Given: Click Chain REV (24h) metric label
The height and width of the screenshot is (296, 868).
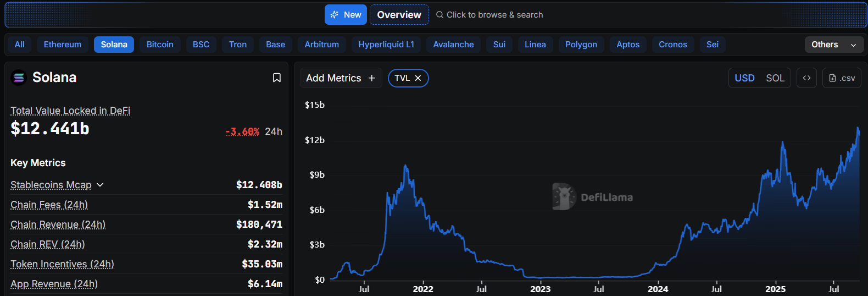Looking at the screenshot, I should pos(48,244).
